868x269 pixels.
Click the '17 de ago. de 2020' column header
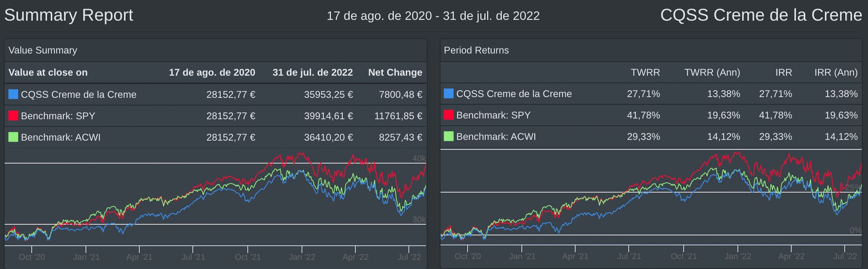pos(212,72)
